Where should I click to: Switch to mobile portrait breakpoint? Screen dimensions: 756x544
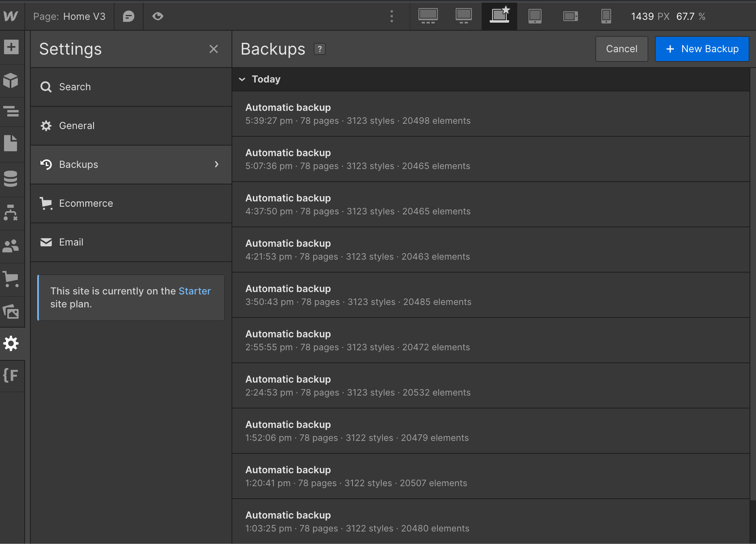tap(605, 16)
